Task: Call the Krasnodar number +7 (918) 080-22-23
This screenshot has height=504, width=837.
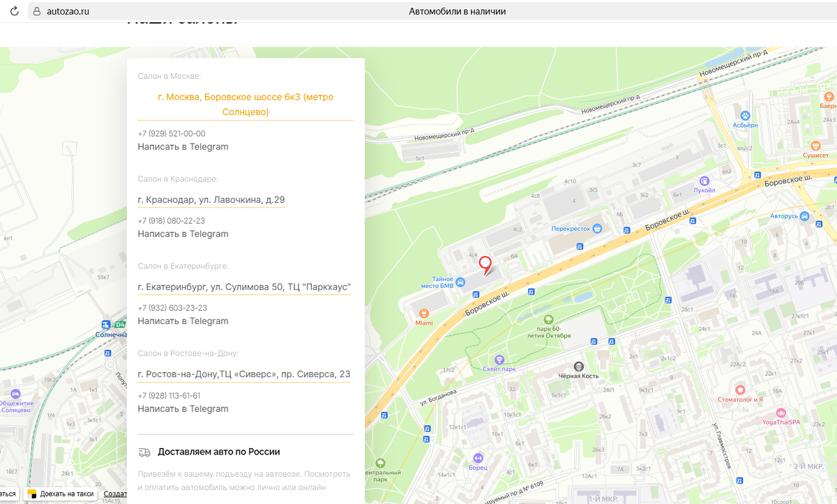Action: [172, 221]
